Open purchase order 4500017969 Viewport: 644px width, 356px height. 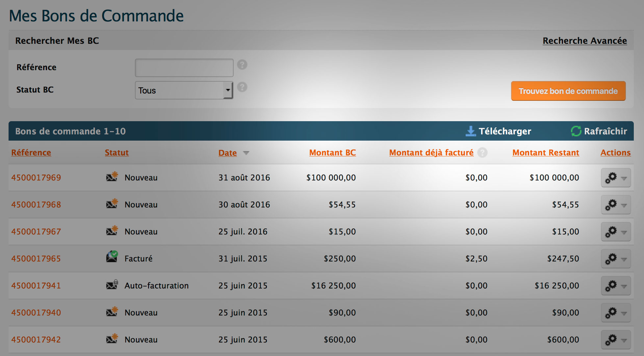coord(36,178)
